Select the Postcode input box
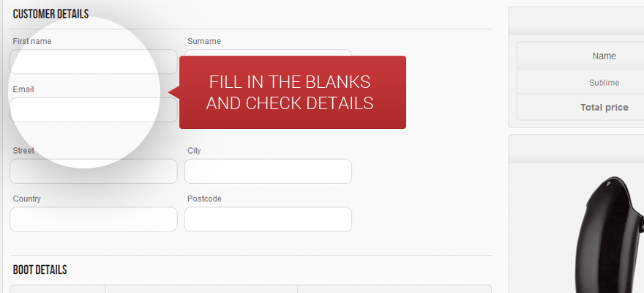This screenshot has width=644, height=293. coord(268,220)
